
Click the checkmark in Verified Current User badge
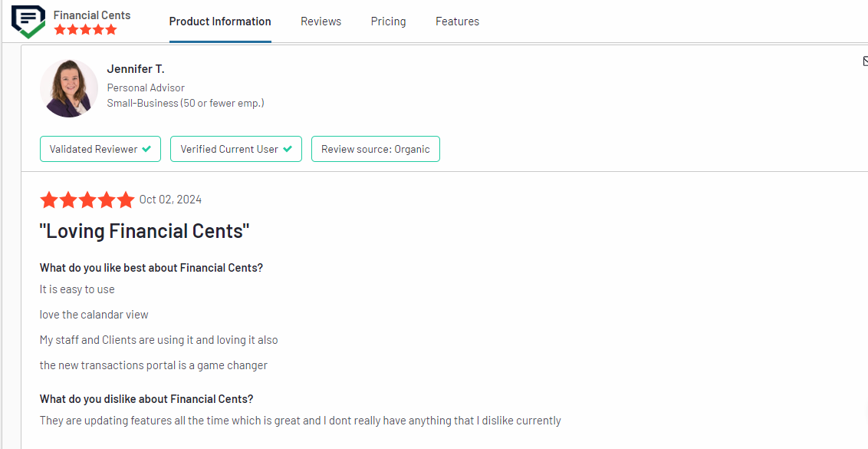[288, 149]
